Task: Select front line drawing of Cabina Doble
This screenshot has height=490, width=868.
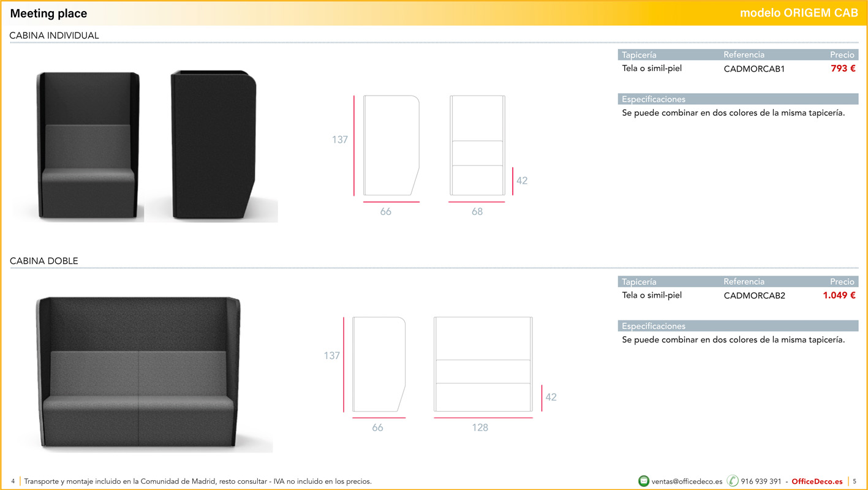Action: (x=483, y=364)
